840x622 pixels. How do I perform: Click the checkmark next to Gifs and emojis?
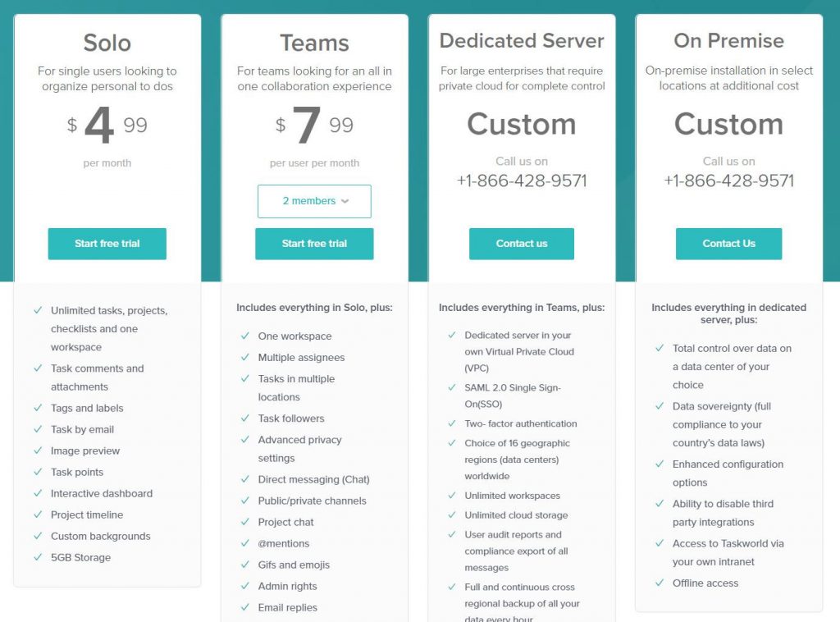(x=245, y=565)
